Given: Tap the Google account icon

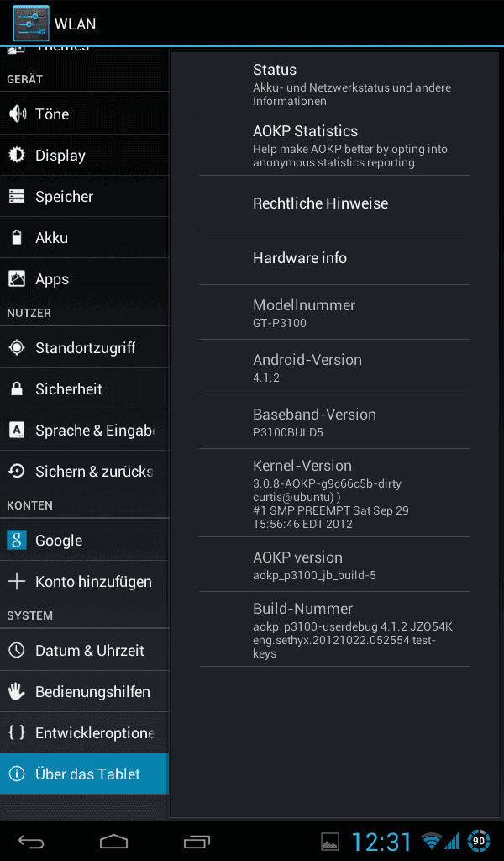Looking at the screenshot, I should tap(17, 540).
